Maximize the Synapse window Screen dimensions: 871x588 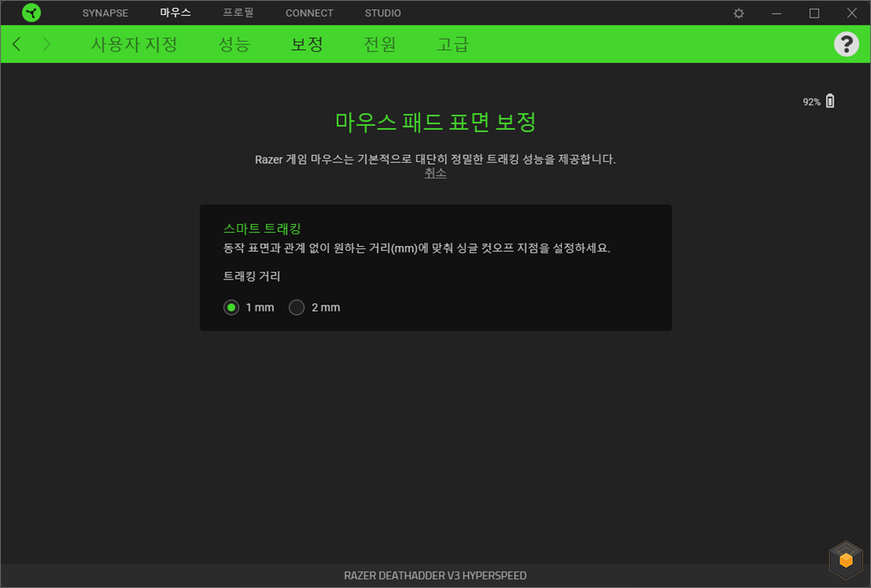click(x=814, y=13)
